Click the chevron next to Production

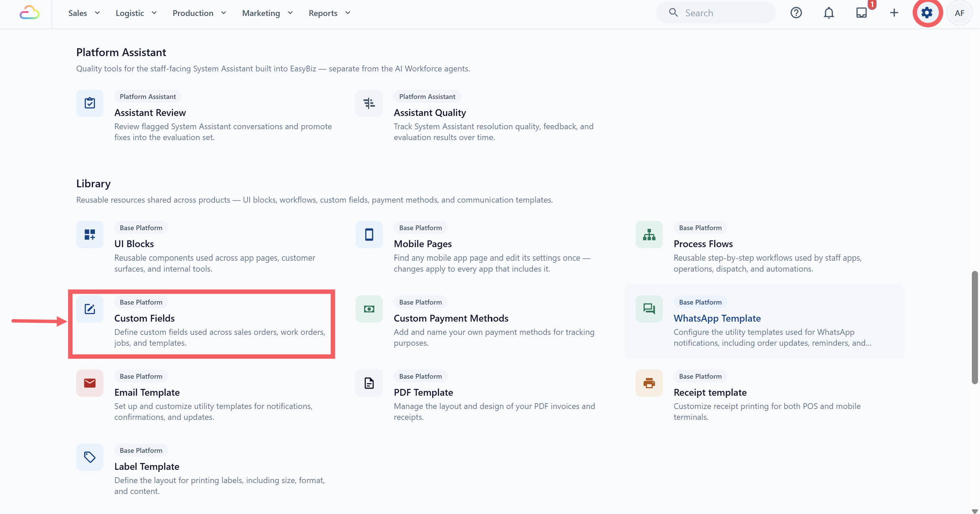(x=224, y=13)
